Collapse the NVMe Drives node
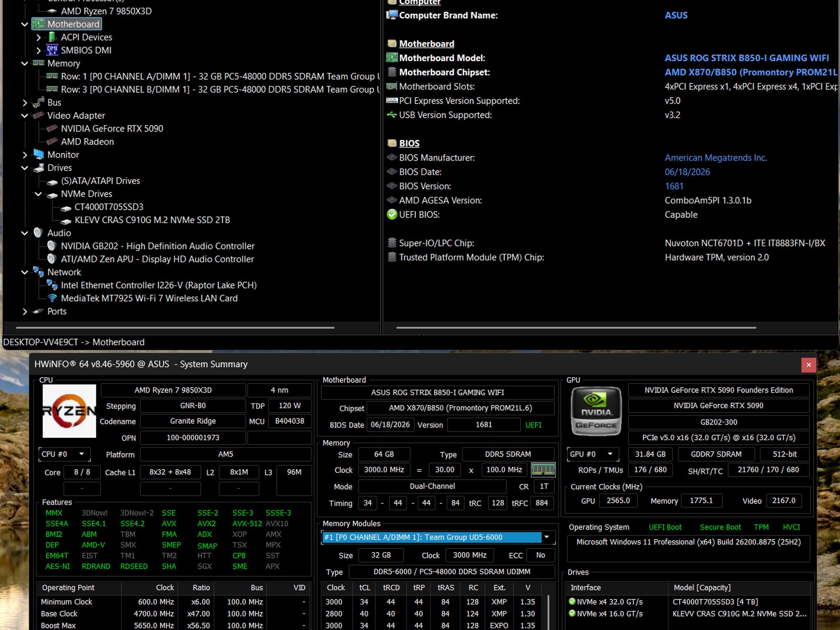The height and width of the screenshot is (630, 840). [38, 194]
